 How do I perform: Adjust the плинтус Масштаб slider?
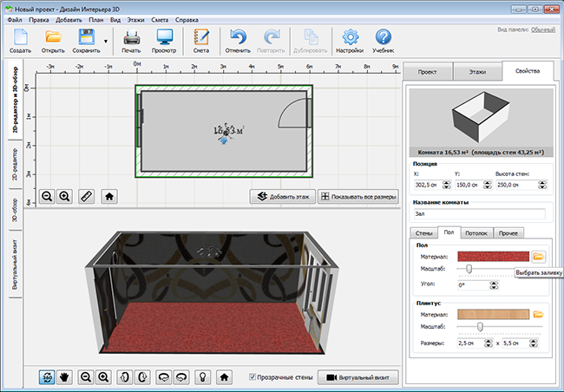tap(480, 327)
